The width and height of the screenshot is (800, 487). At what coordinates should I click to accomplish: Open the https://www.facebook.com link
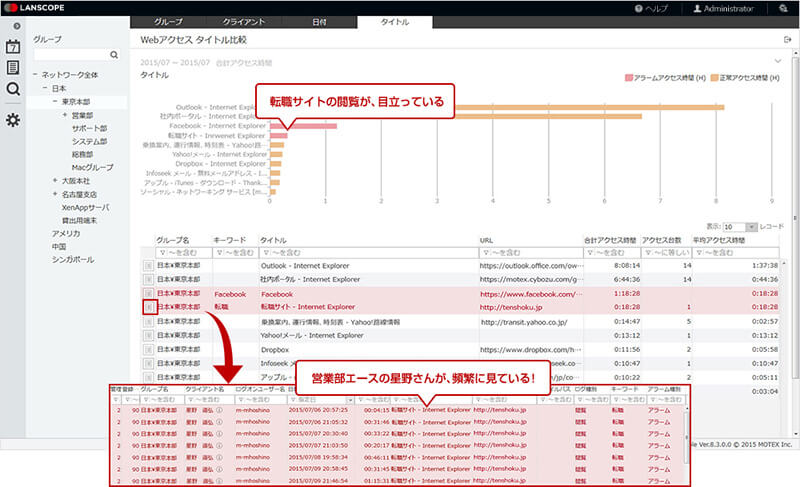click(531, 294)
